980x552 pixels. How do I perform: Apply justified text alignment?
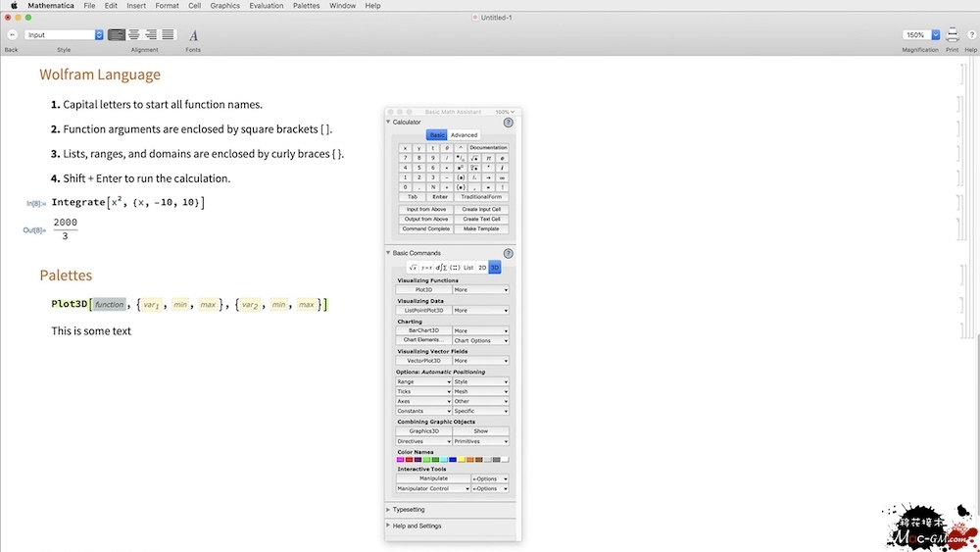pyautogui.click(x=168, y=34)
